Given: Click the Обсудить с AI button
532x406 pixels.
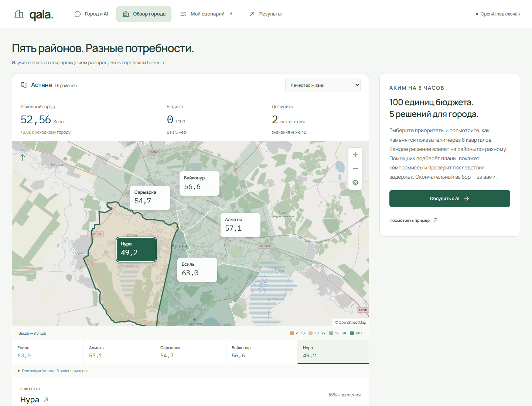Looking at the screenshot, I should [450, 199].
